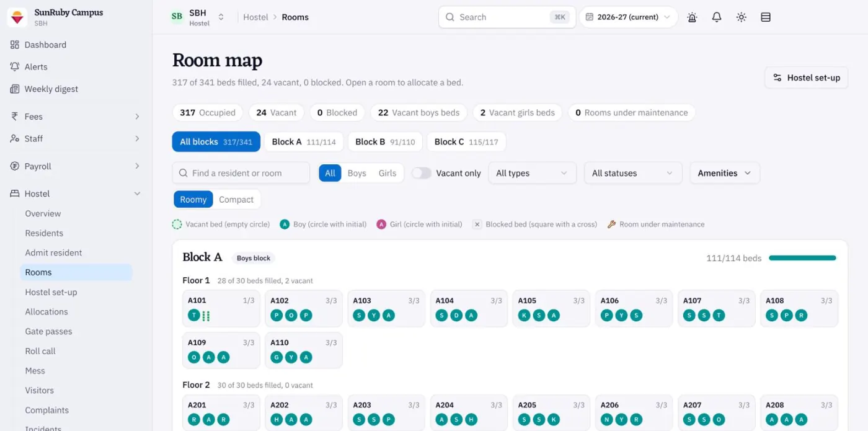The height and width of the screenshot is (431, 868).
Task: Click the Hostel set-up button
Action: click(806, 78)
